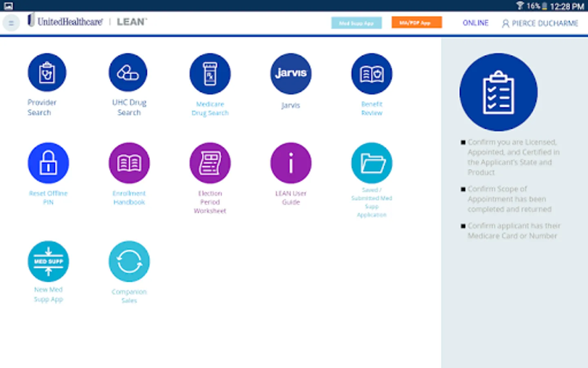Tap the Companion Sales label
588x368 pixels.
[129, 296]
